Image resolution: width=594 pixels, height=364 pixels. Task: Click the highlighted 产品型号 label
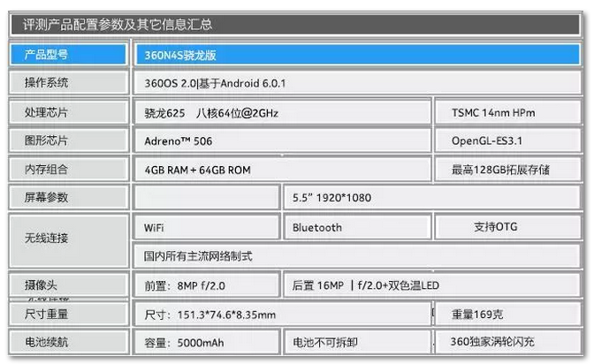[x=70, y=55]
